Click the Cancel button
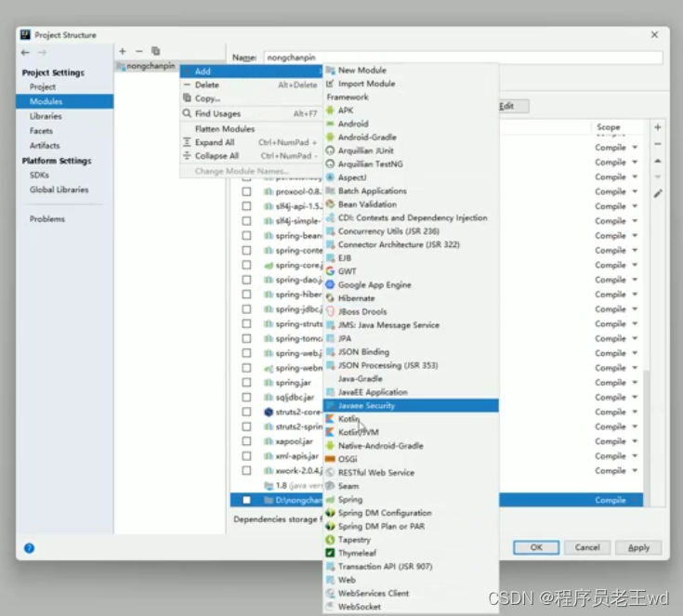 pos(587,547)
